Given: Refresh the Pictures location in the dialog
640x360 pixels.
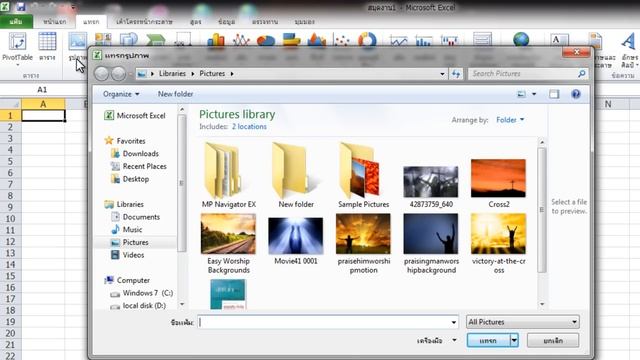Looking at the screenshot, I should click(456, 74).
